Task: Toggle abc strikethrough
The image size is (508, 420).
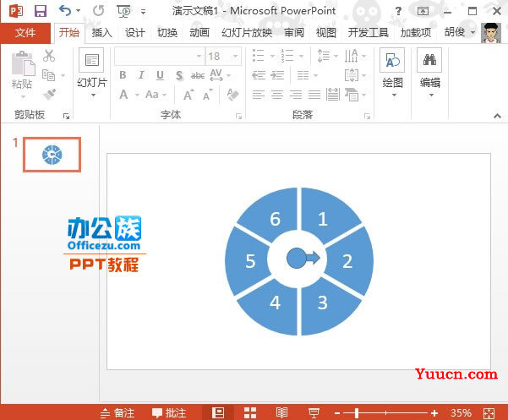Action: click(198, 75)
